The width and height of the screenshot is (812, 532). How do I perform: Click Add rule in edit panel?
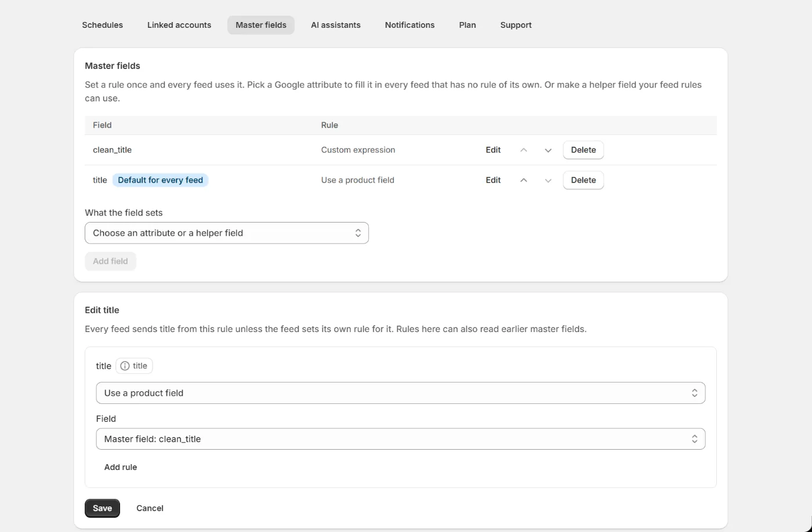click(121, 467)
